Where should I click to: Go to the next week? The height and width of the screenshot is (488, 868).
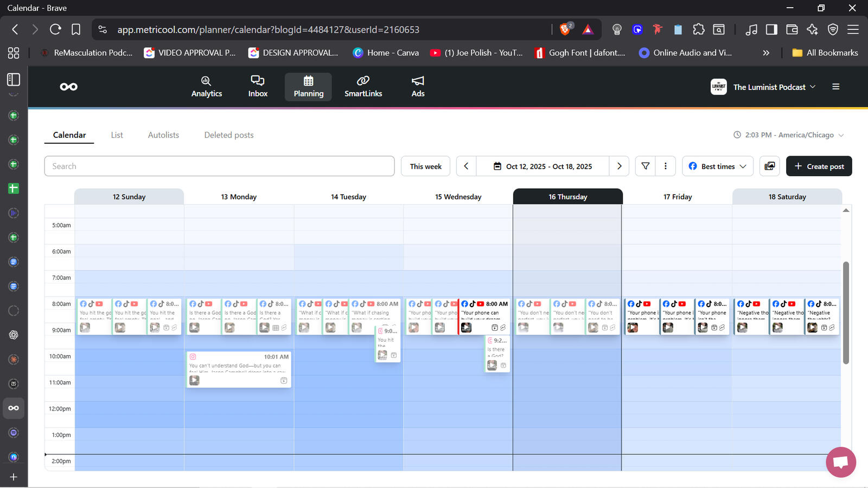pyautogui.click(x=619, y=166)
